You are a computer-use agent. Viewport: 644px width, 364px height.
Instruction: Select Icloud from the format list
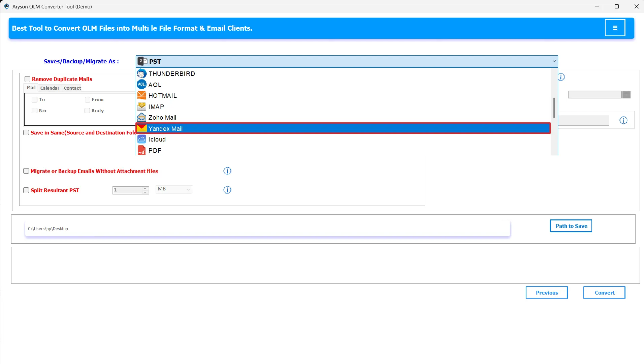pos(343,139)
